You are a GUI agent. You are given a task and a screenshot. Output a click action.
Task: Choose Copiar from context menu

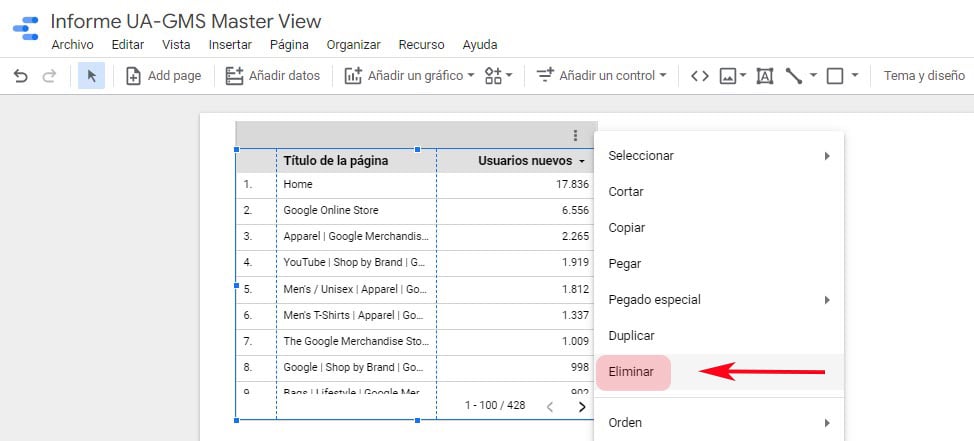719,228
